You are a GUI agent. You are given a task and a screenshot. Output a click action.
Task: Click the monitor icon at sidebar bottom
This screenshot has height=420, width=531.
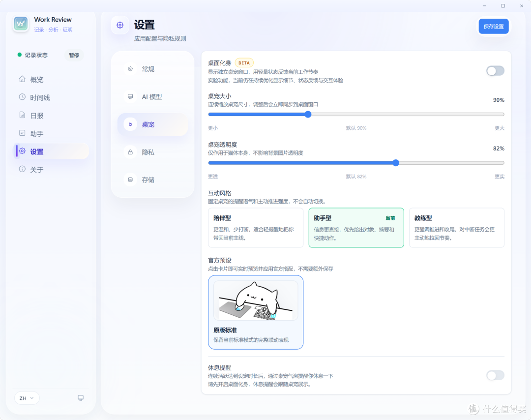[x=81, y=398]
